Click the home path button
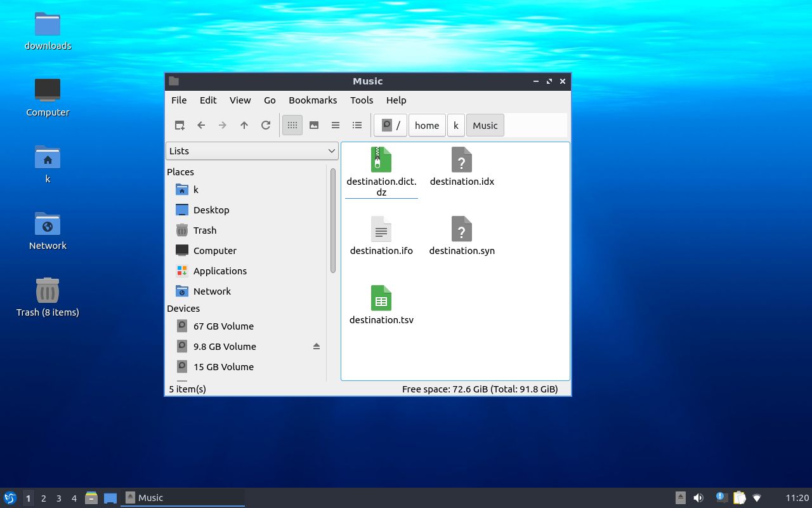 [426, 125]
